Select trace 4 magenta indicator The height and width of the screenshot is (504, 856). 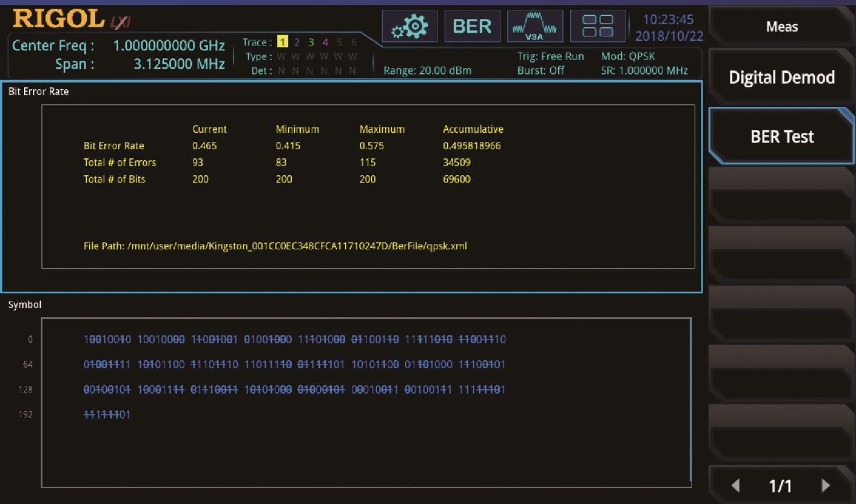[325, 42]
